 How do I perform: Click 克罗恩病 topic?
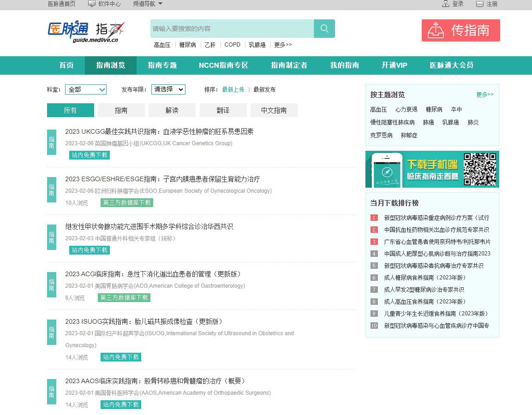click(381, 135)
